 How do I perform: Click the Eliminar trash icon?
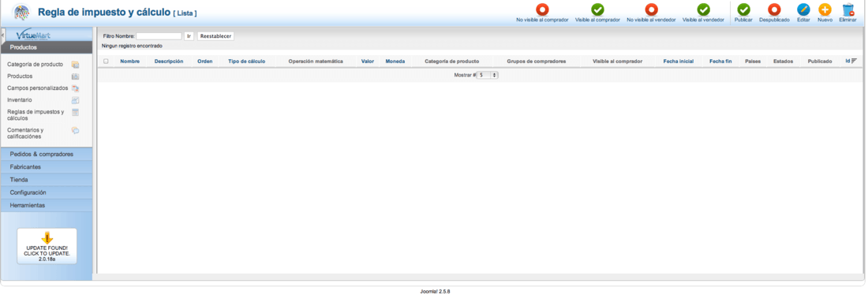[848, 9]
